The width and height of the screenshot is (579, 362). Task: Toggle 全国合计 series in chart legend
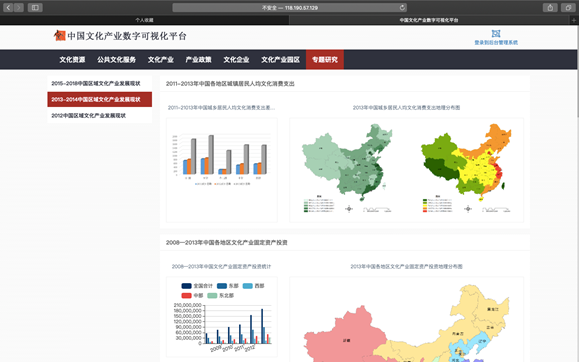pos(197,286)
